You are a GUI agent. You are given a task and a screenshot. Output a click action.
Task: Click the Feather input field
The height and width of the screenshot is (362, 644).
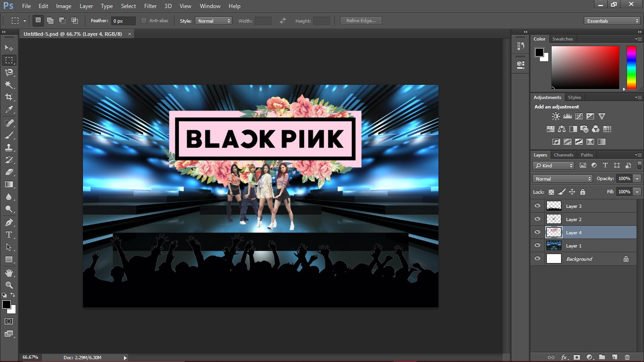click(x=123, y=21)
